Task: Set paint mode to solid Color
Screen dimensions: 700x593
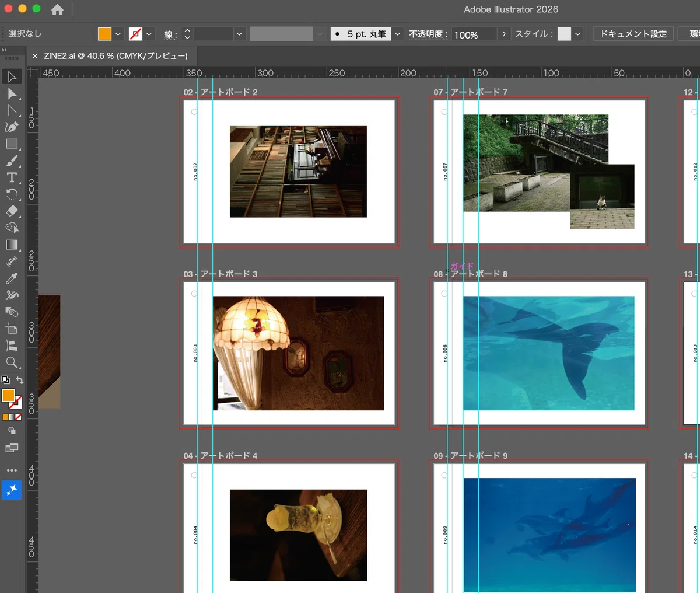Action: point(5,417)
